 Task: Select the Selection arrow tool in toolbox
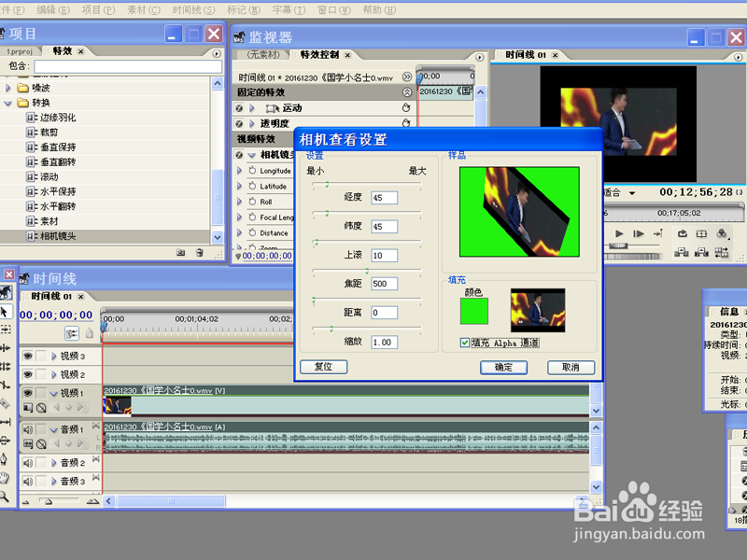(5, 313)
